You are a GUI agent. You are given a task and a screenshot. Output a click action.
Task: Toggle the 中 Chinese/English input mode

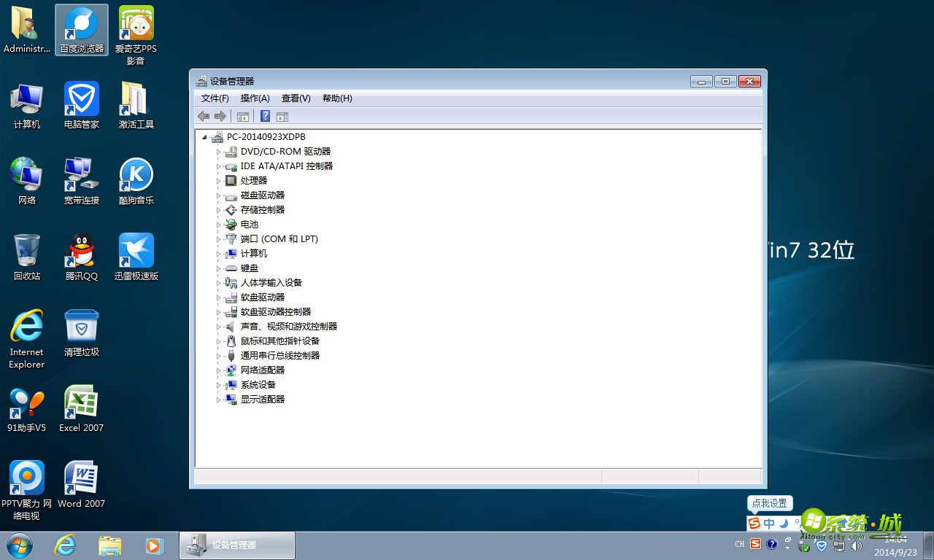(770, 523)
